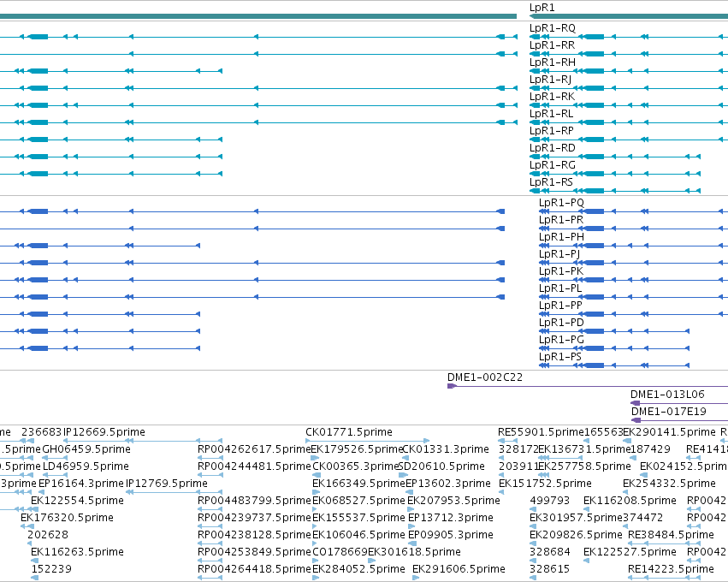Image resolution: width=728 pixels, height=582 pixels.
Task: Select EST label EK116208.5prime
Action: (630, 502)
